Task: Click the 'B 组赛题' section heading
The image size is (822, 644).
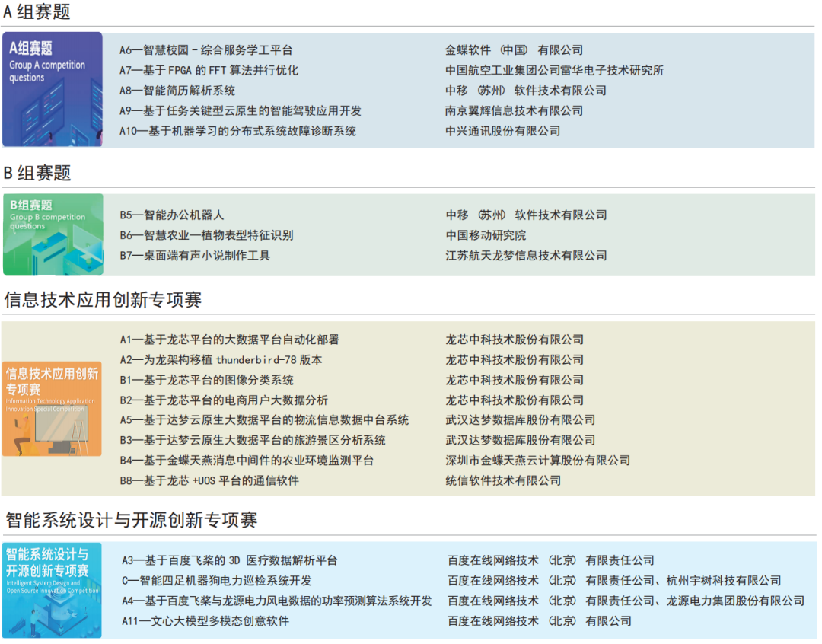Action: pos(37,173)
